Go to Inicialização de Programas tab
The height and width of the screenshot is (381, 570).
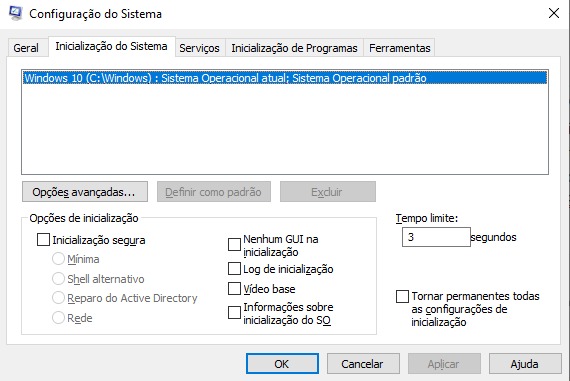click(294, 48)
